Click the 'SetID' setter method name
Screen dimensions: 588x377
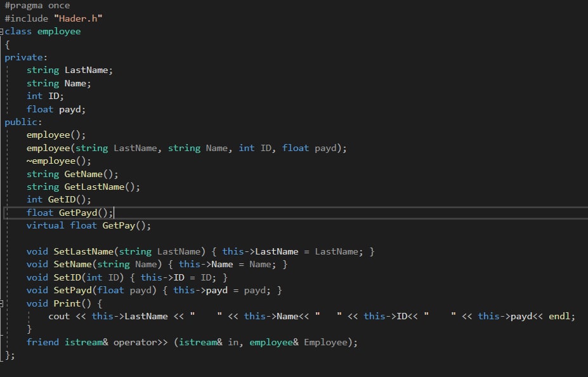click(x=67, y=277)
